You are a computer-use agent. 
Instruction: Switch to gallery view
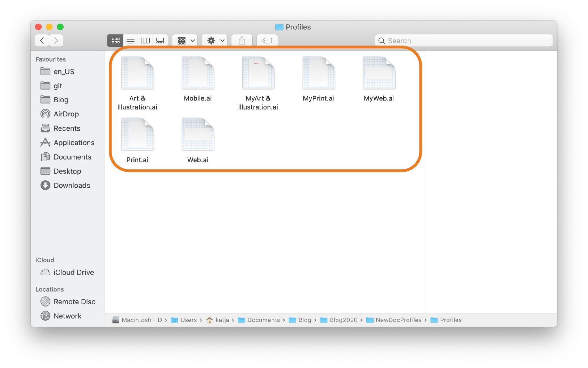tap(160, 41)
